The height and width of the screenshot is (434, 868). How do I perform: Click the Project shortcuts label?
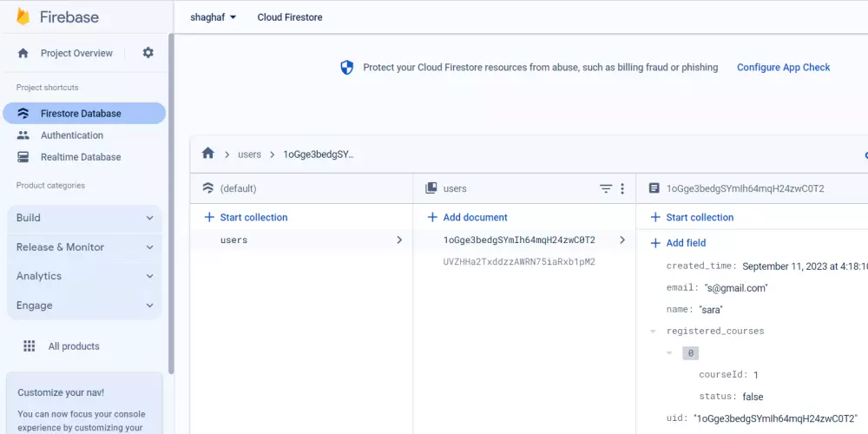(47, 88)
